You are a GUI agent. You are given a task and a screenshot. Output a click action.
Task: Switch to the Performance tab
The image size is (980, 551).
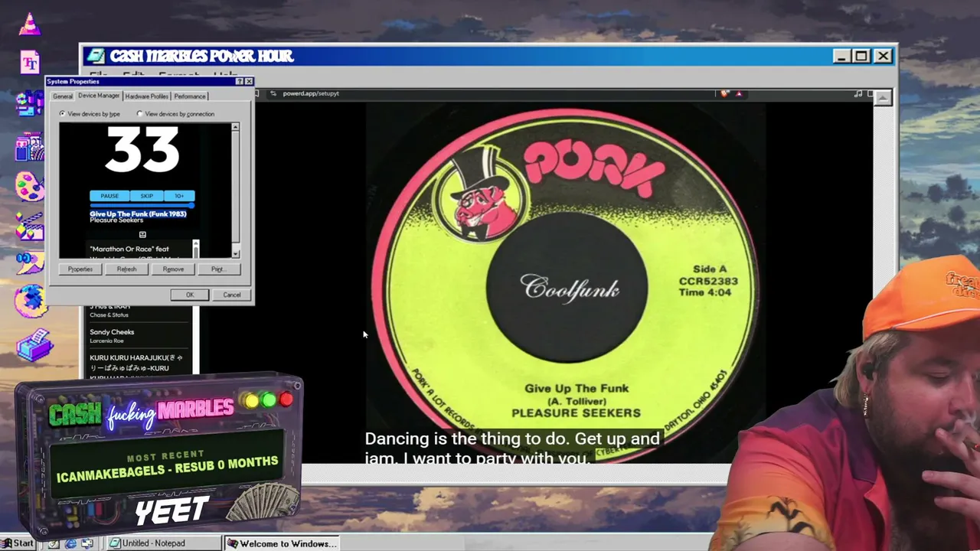tap(190, 96)
